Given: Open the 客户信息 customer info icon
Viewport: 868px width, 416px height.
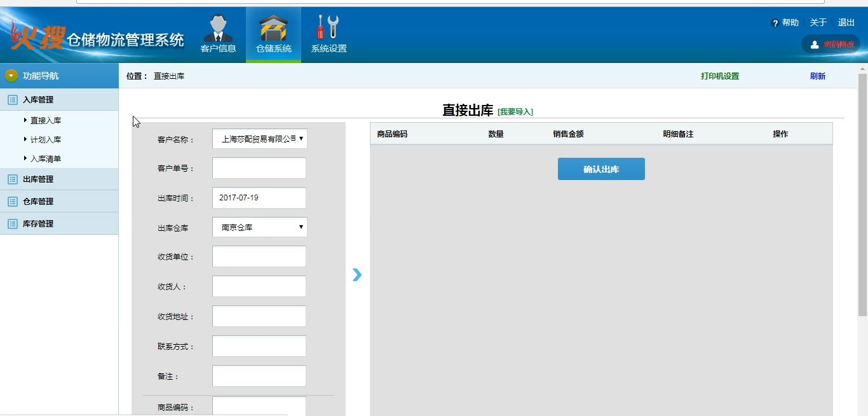Looking at the screenshot, I should [x=218, y=29].
